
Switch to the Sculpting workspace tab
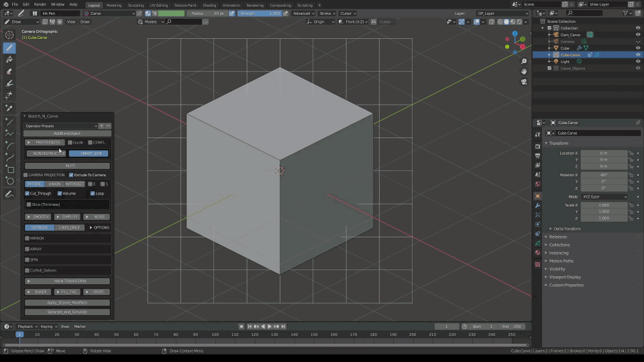pyautogui.click(x=136, y=5)
